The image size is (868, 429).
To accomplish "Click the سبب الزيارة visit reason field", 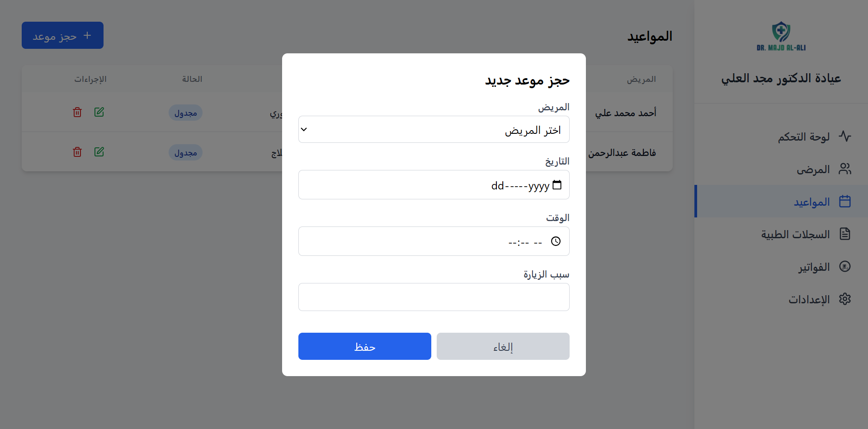I will pyautogui.click(x=434, y=297).
